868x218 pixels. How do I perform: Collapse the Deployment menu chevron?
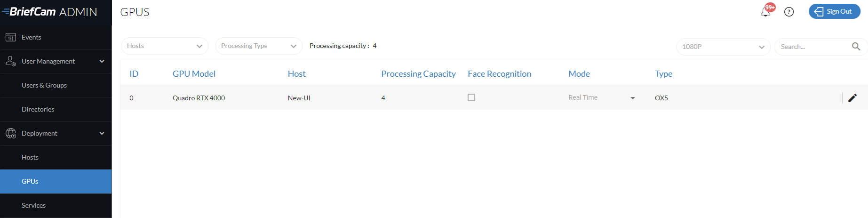pos(102,133)
